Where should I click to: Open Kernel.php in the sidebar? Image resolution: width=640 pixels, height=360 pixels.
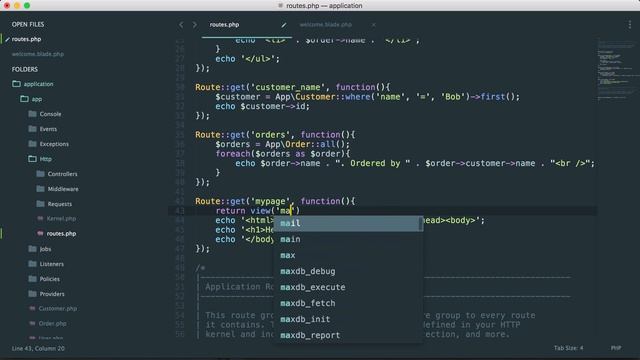(61, 219)
